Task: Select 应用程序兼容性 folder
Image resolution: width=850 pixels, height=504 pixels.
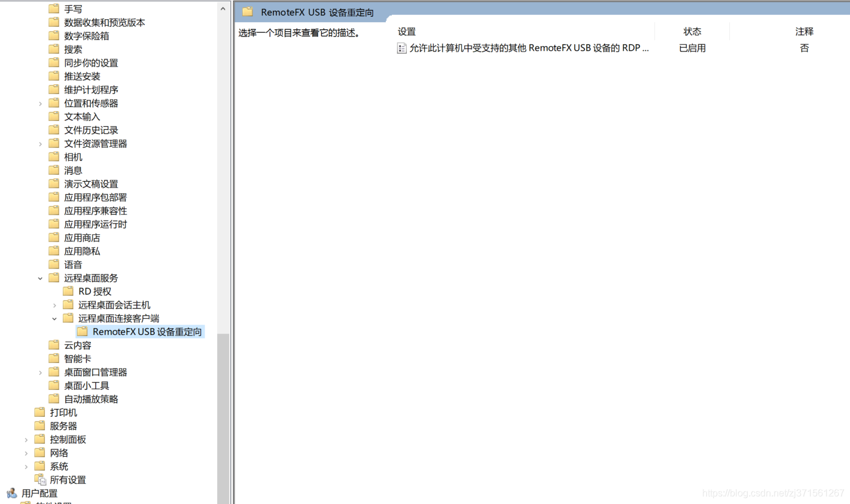Action: click(96, 210)
